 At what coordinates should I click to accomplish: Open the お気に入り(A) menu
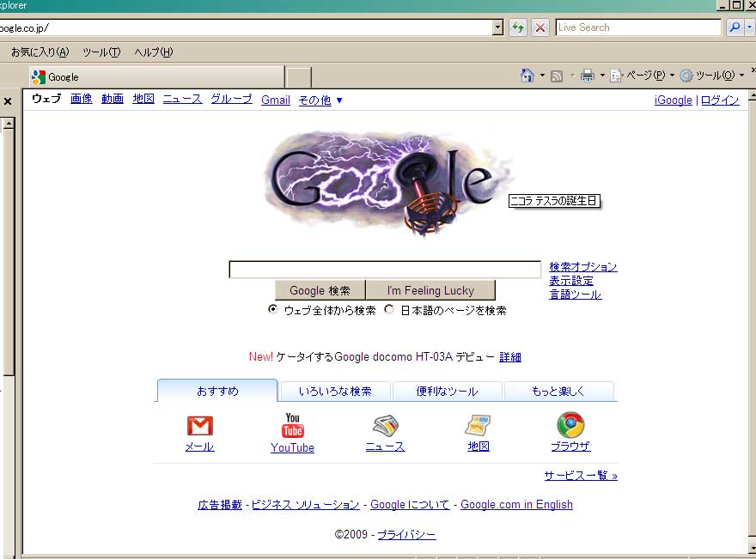click(x=40, y=52)
